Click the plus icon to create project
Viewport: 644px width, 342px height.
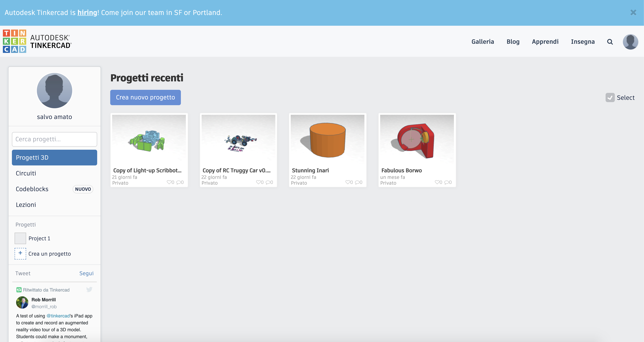pos(20,253)
